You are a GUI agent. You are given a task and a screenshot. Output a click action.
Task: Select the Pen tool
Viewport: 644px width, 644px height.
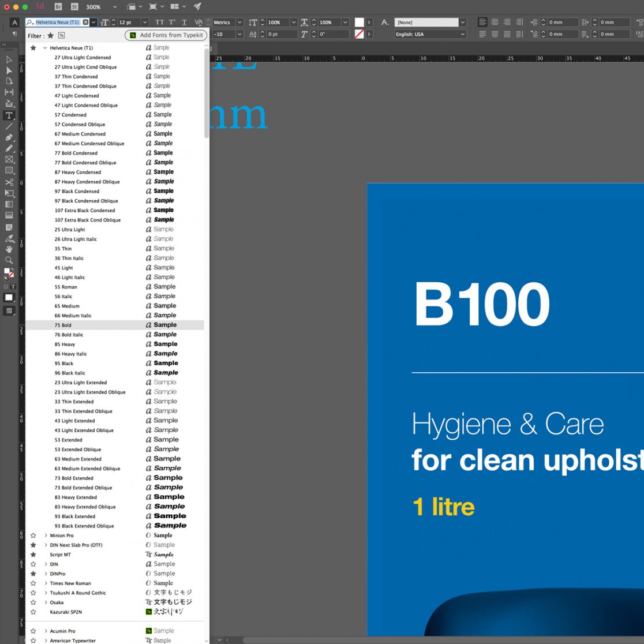(x=9, y=137)
